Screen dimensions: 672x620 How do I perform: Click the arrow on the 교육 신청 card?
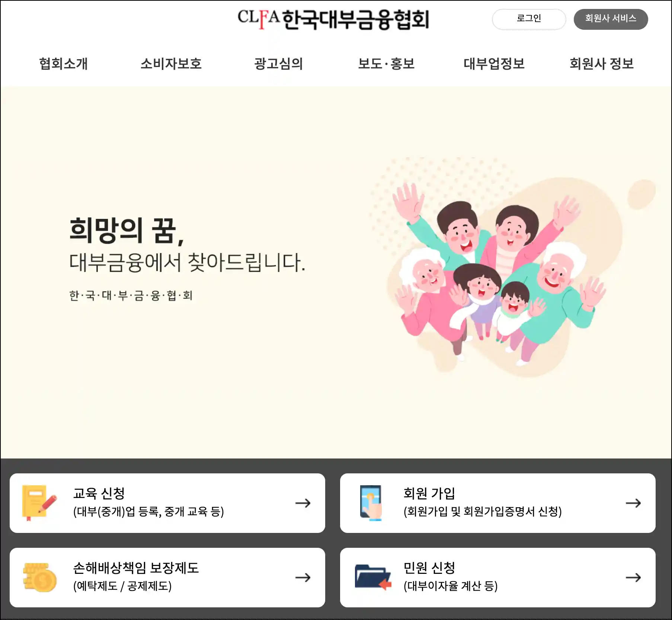[x=303, y=503]
